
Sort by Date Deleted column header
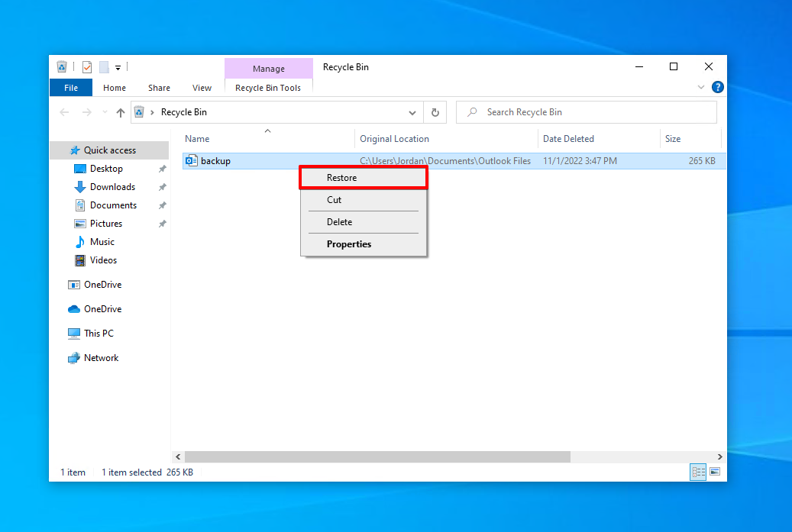click(x=568, y=139)
